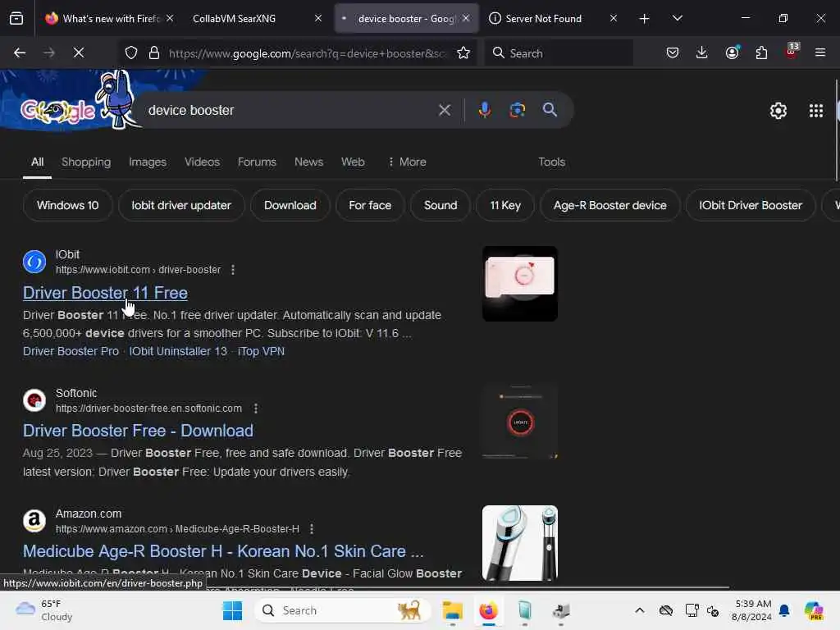
Task: Open Firefox downloads panel
Action: pyautogui.click(x=702, y=52)
